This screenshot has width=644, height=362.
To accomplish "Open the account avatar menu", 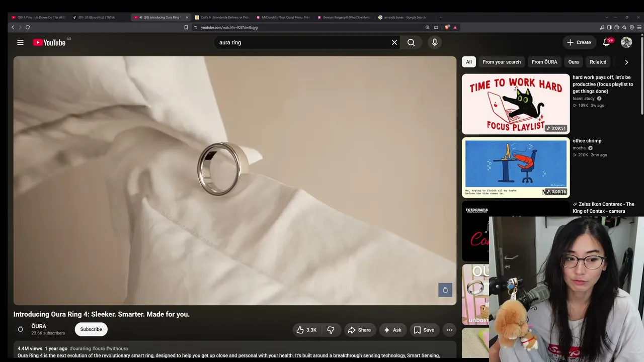I will coord(626,43).
